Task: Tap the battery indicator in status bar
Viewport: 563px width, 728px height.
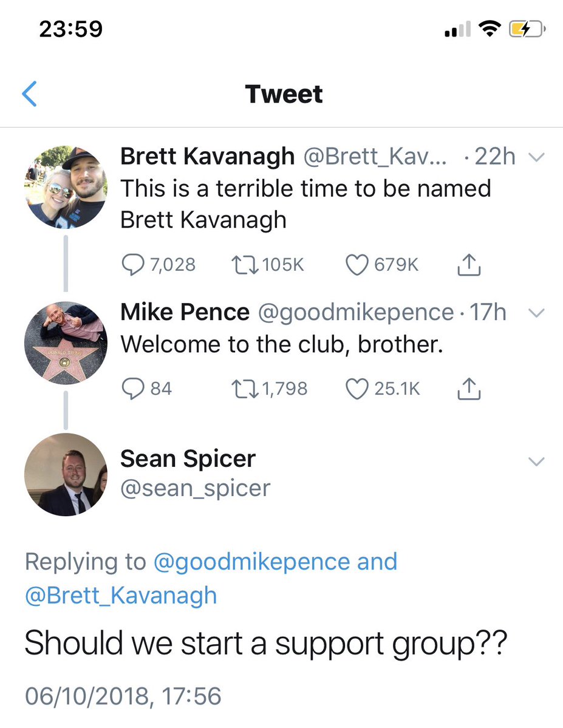Action: [527, 29]
